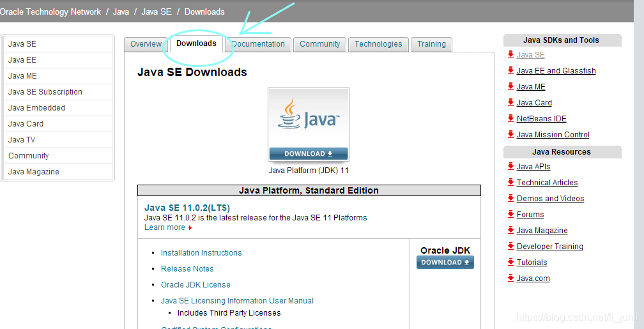Select Java ME in the left sidebar

58,76
